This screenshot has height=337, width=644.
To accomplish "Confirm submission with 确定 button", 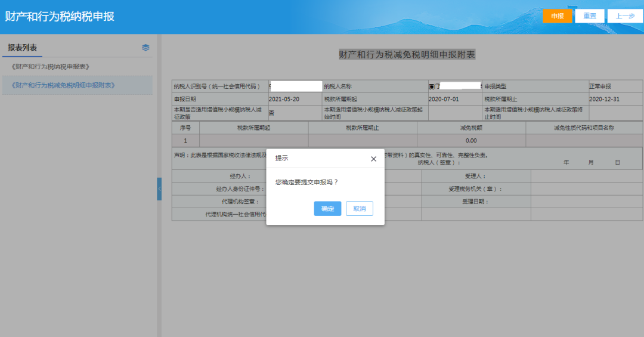I will pos(327,208).
